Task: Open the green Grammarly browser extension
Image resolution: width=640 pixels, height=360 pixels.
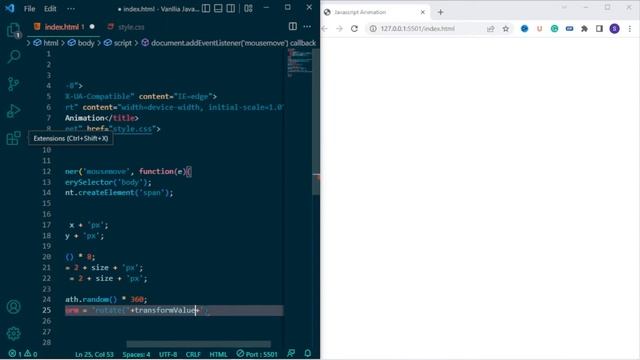Action: click(554, 29)
